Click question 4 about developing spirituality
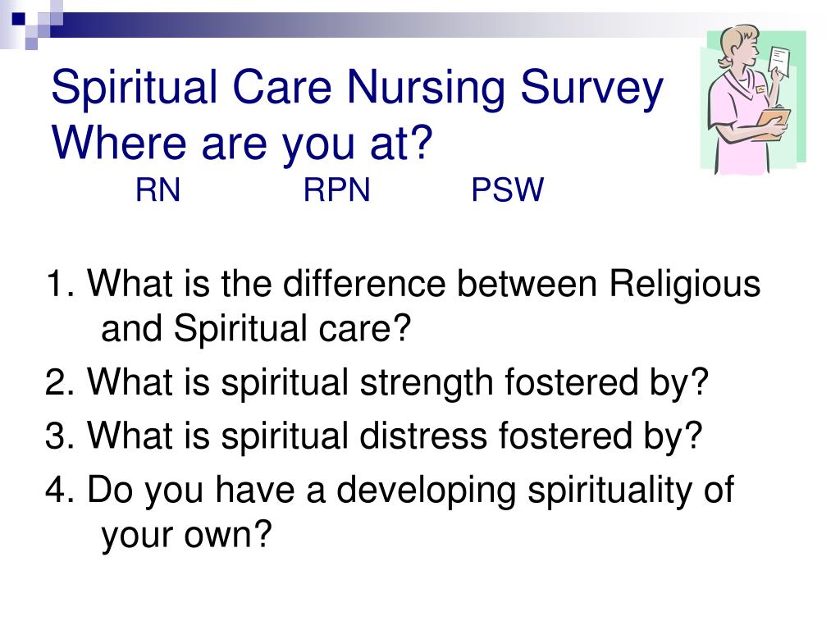Image resolution: width=840 pixels, height=630 pixels. [390, 490]
